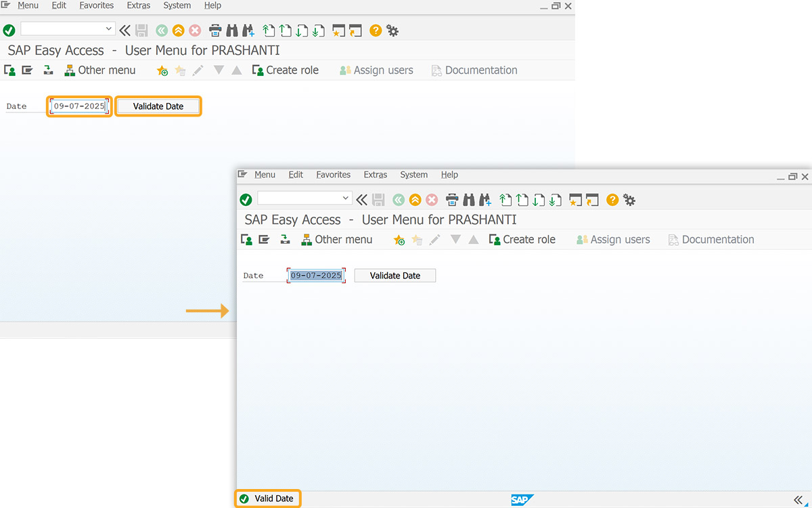Image resolution: width=812 pixels, height=508 pixels.
Task: Click Add to Favorites star in the back window
Action: click(162, 70)
